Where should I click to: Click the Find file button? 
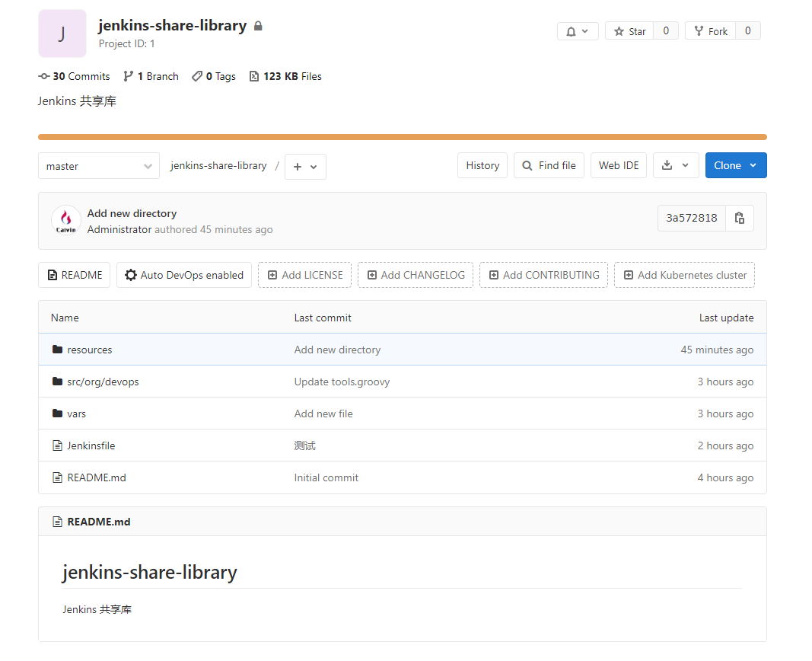549,165
